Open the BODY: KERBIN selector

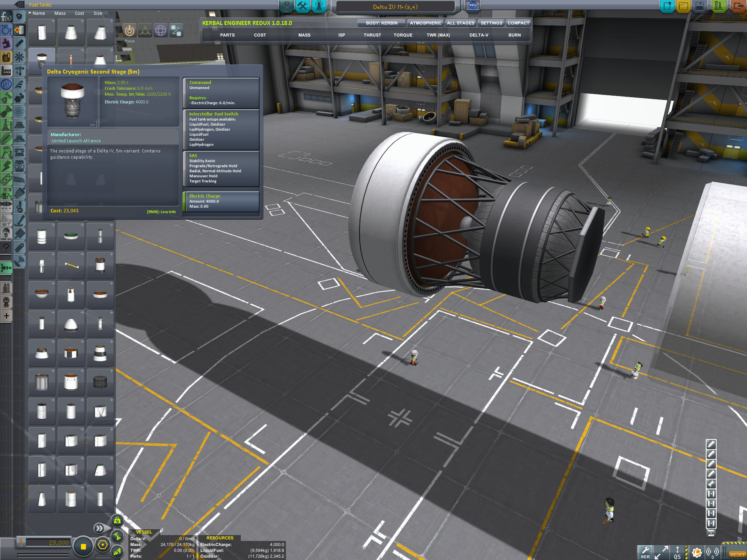pyautogui.click(x=381, y=23)
